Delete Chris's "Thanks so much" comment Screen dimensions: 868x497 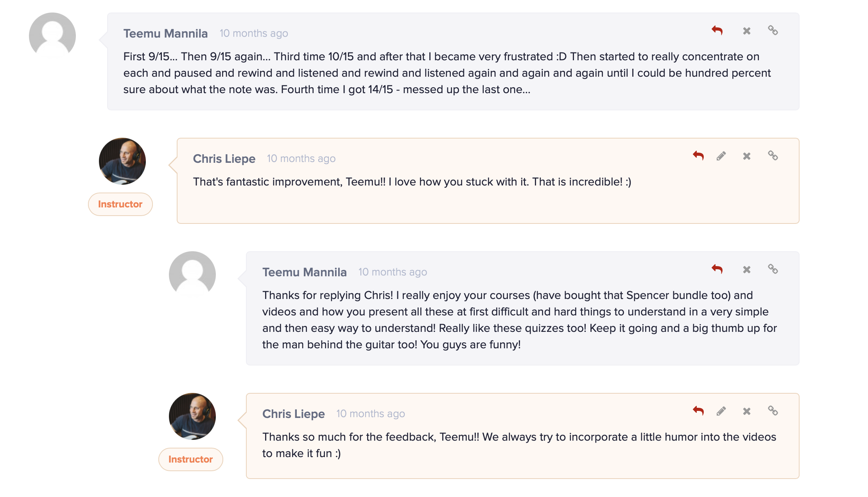tap(747, 411)
